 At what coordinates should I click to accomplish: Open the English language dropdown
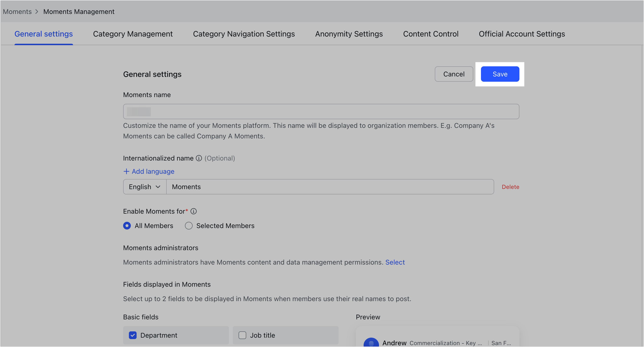point(145,187)
